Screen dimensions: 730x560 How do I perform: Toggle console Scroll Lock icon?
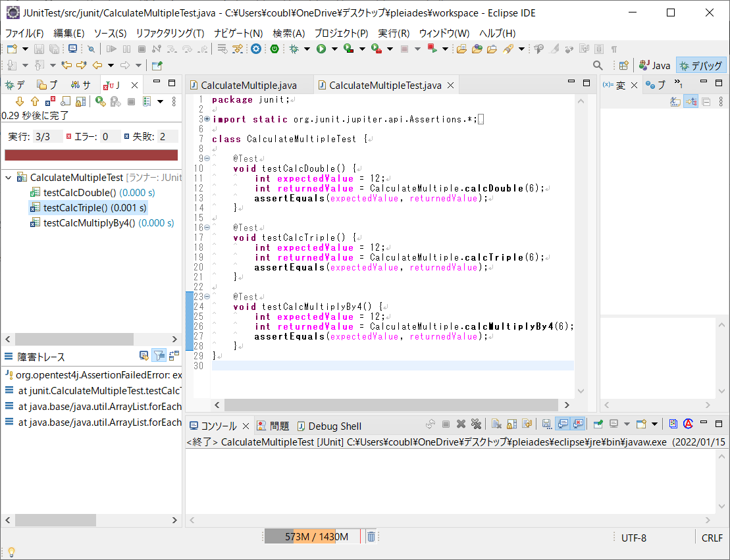tap(511, 424)
